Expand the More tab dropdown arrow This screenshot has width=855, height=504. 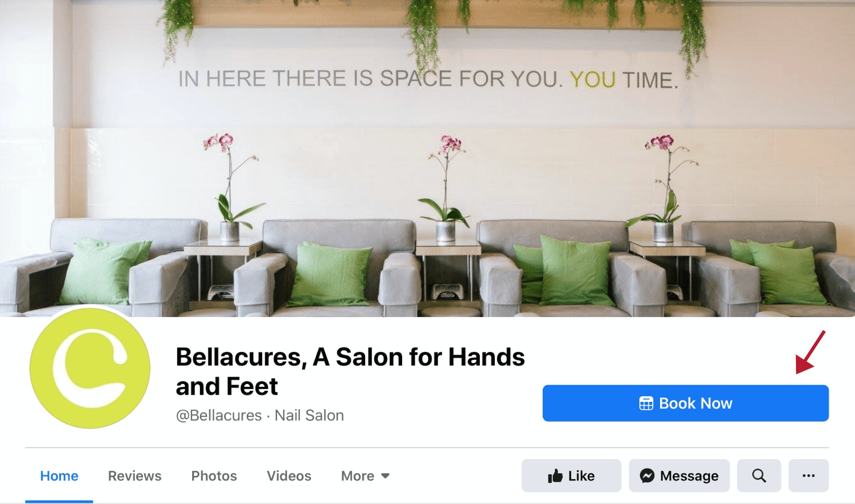coord(385,476)
